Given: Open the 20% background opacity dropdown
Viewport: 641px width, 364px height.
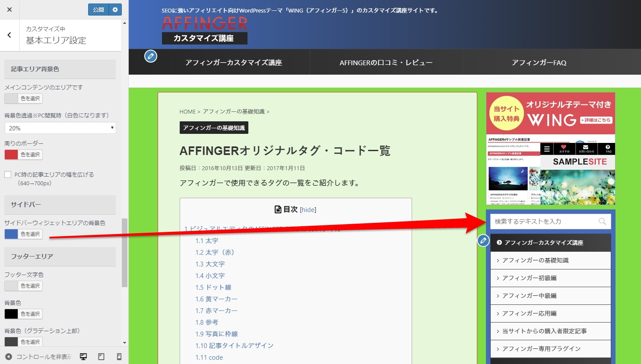Looking at the screenshot, I should tap(60, 128).
